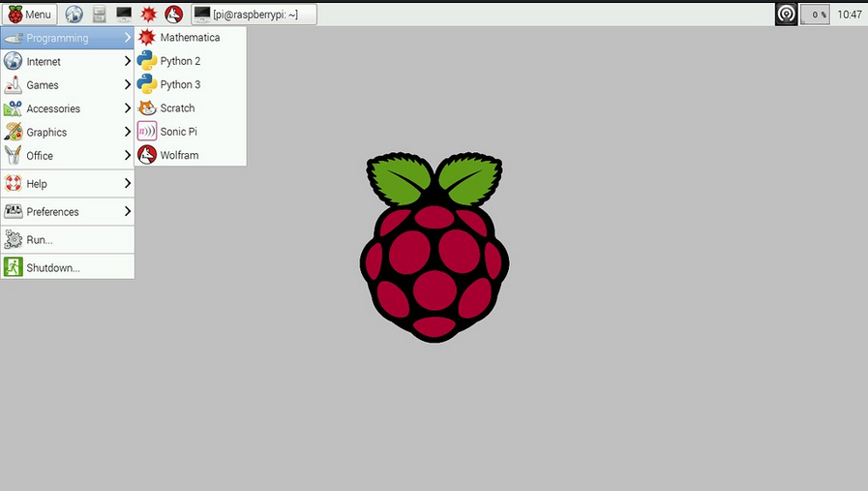Image resolution: width=868 pixels, height=491 pixels.
Task: Click the CPU usage 0% monitor
Action: [816, 15]
